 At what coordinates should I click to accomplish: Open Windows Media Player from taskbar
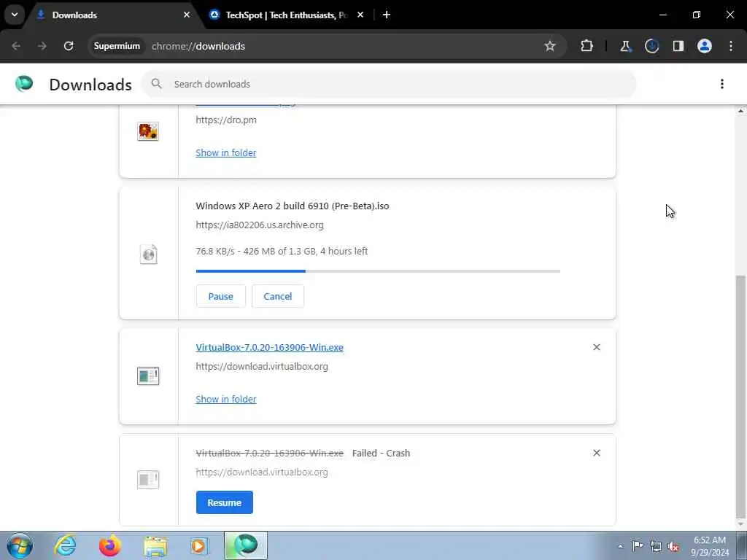click(199, 545)
